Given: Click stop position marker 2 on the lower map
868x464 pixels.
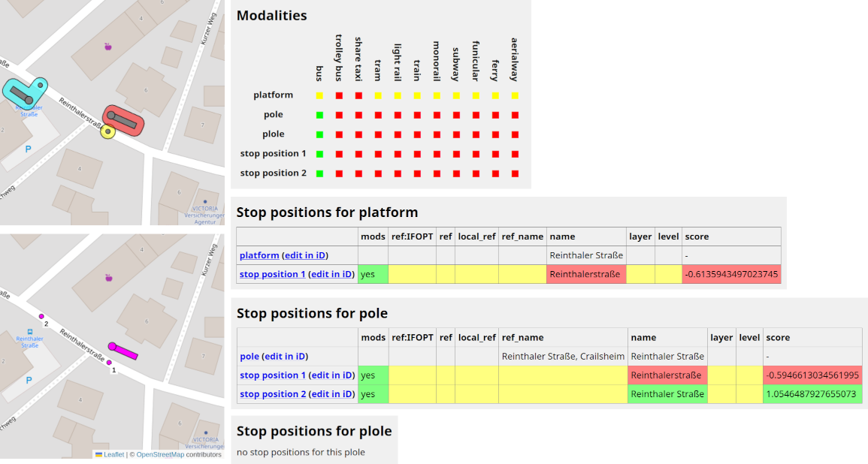Looking at the screenshot, I should click(x=41, y=316).
